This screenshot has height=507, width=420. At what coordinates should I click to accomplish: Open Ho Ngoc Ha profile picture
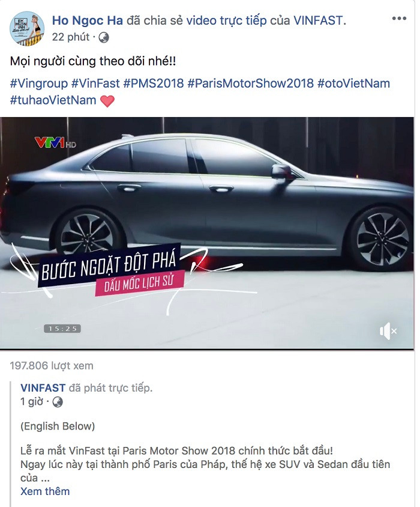tap(27, 29)
